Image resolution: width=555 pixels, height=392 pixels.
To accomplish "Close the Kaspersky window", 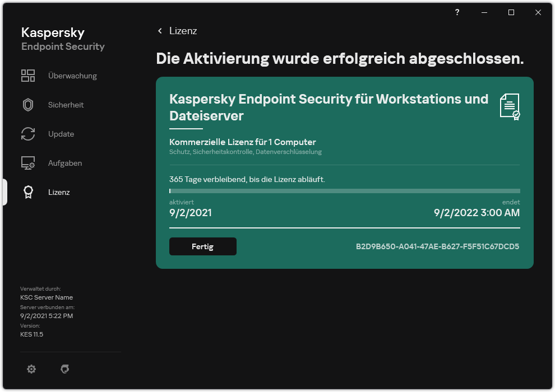I will click(x=538, y=12).
